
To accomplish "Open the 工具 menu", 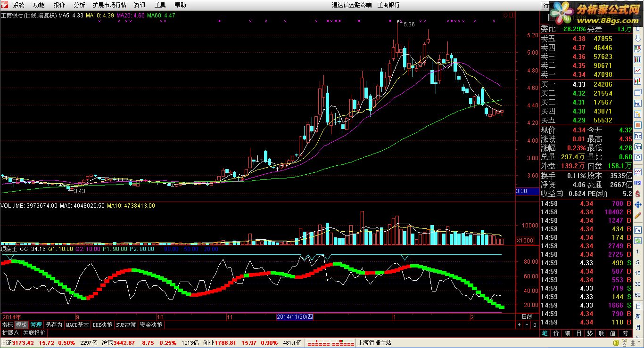I will point(160,5).
